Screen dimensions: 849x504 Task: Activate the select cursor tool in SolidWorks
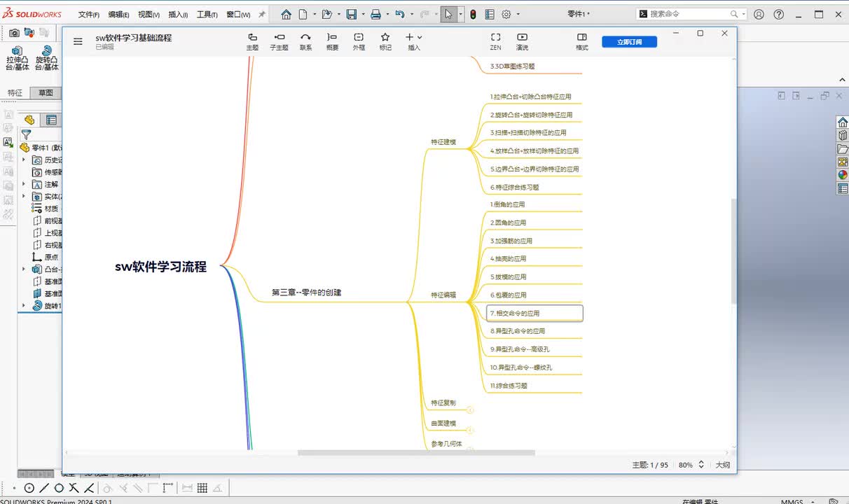click(449, 14)
